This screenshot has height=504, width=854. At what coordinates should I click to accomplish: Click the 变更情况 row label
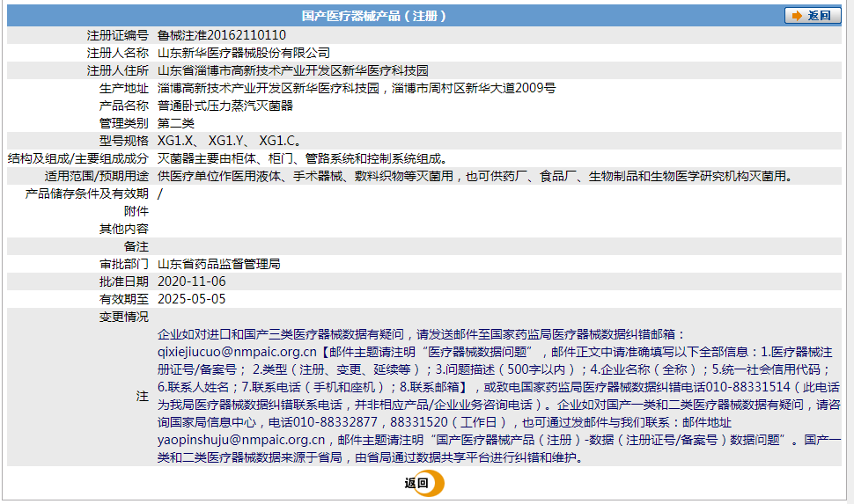pyautogui.click(x=124, y=317)
